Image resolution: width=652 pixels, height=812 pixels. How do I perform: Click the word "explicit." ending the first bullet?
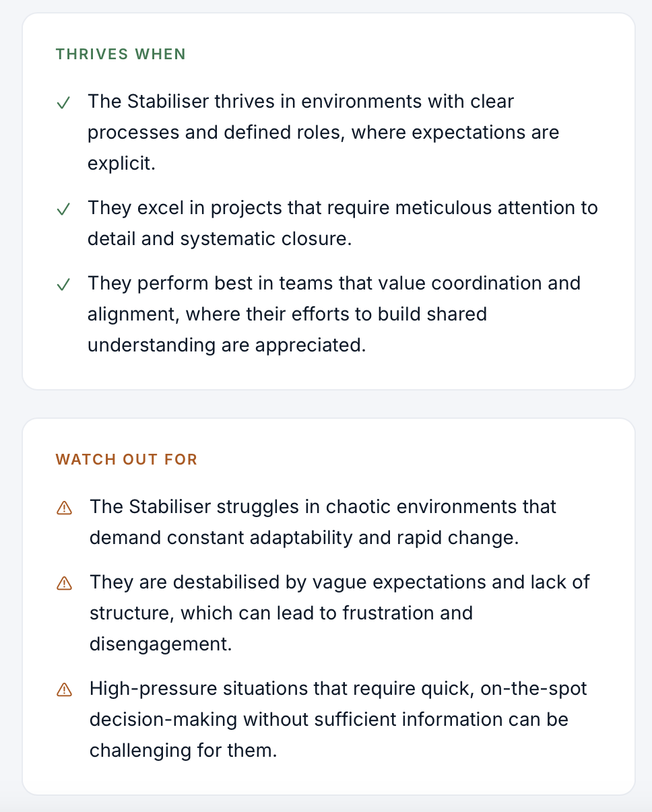coord(121,164)
